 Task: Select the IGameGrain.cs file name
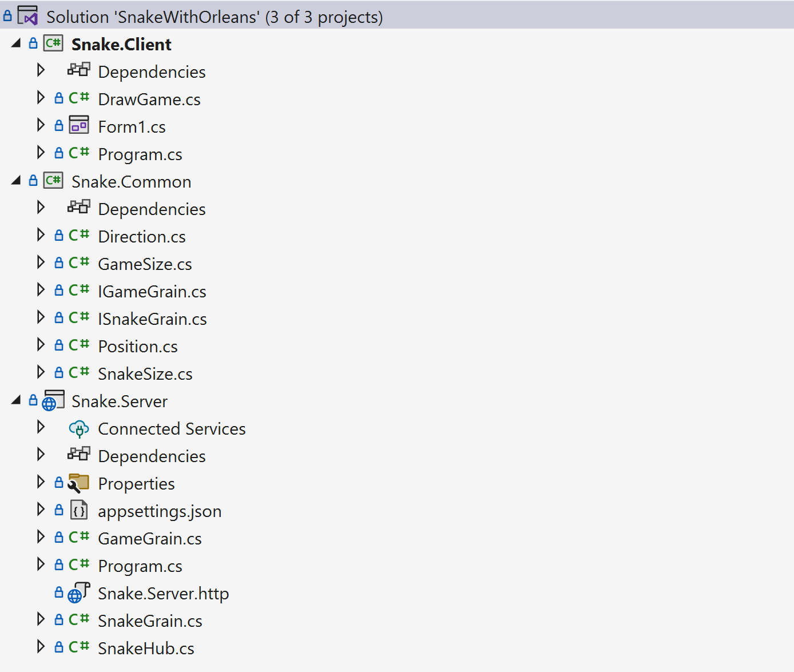[x=152, y=292]
